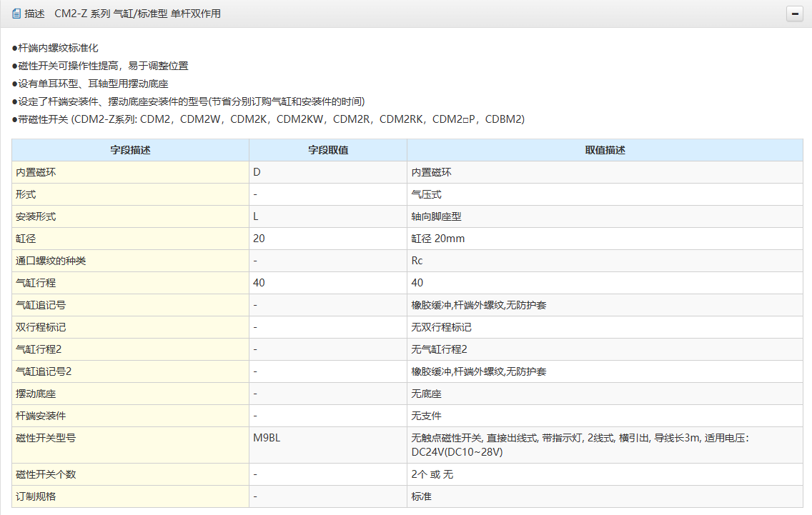Click the 带磁性开关 bullet line text
This screenshot has width=812, height=515.
269,119
